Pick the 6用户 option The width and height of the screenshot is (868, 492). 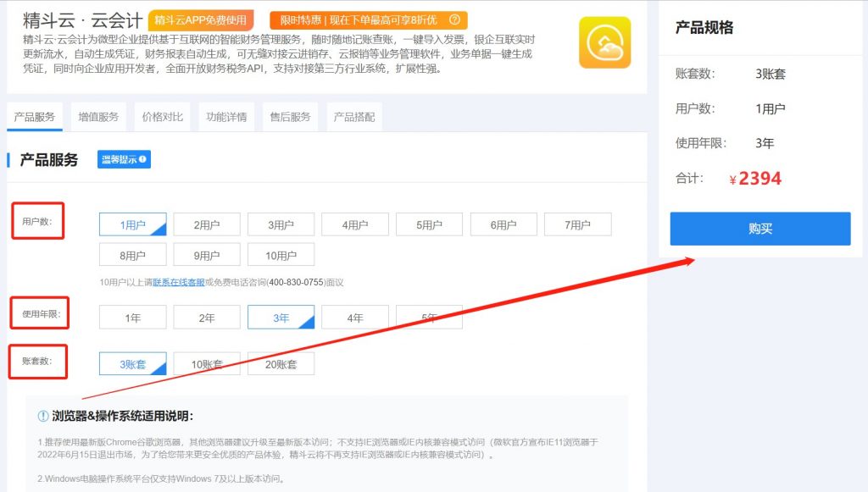(x=504, y=224)
